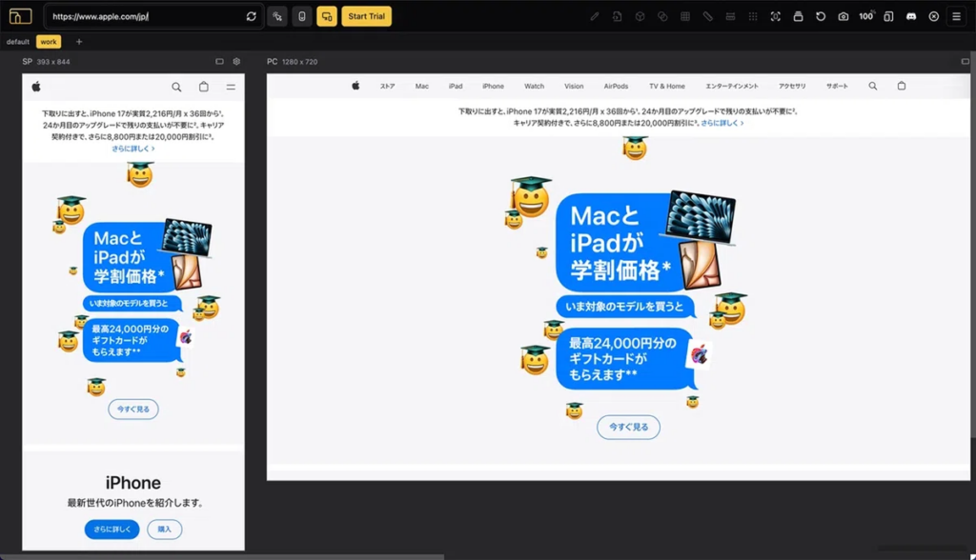Open the hamburger menu at top right
The width and height of the screenshot is (976, 560).
pyautogui.click(x=956, y=16)
